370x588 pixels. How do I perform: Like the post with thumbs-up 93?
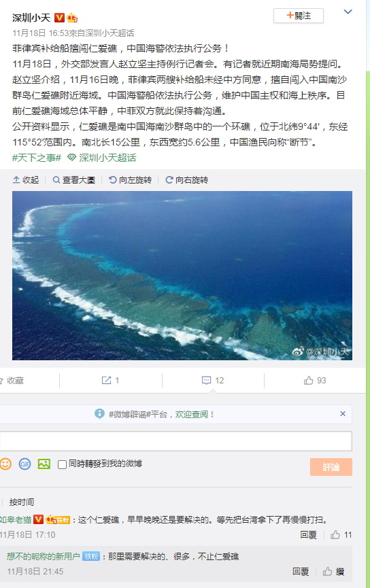point(315,381)
